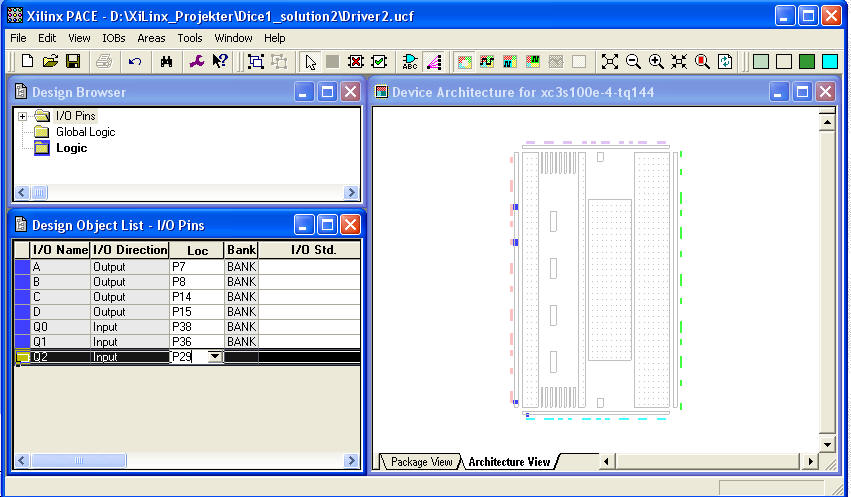Click the Output direction cell for D
Image resolution: width=851 pixels, height=497 pixels.
(130, 312)
